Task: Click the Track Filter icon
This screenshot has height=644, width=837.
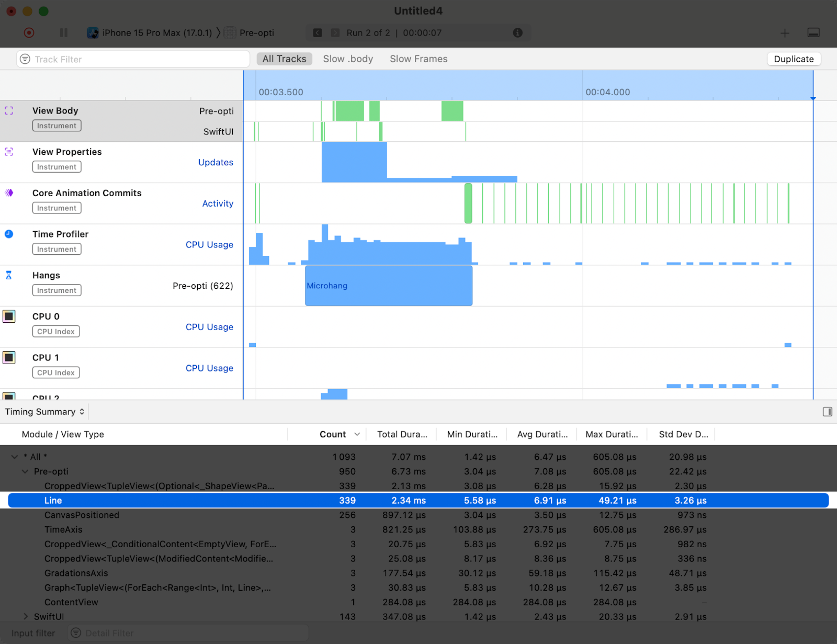Action: click(24, 59)
